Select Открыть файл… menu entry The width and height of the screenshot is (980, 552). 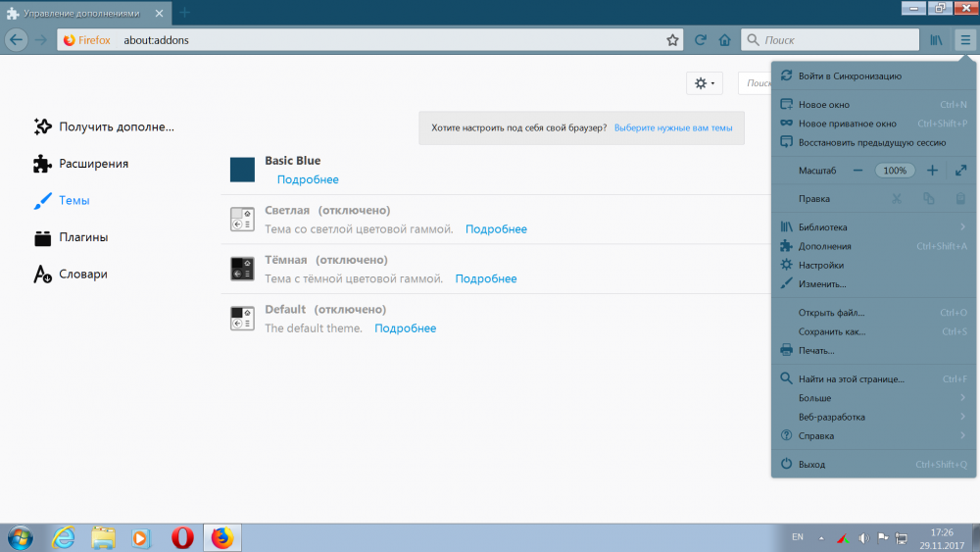(x=874, y=313)
